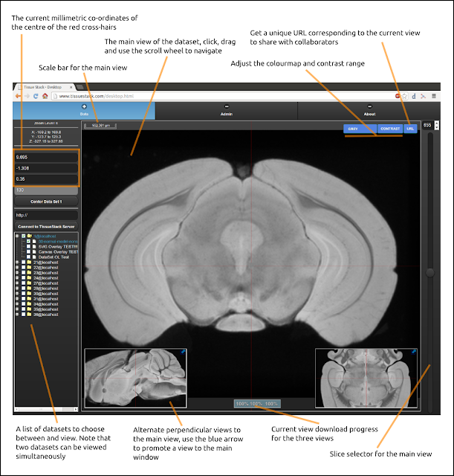Click the 24@localhost folder icon
The image size is (454, 476).
[29, 277]
